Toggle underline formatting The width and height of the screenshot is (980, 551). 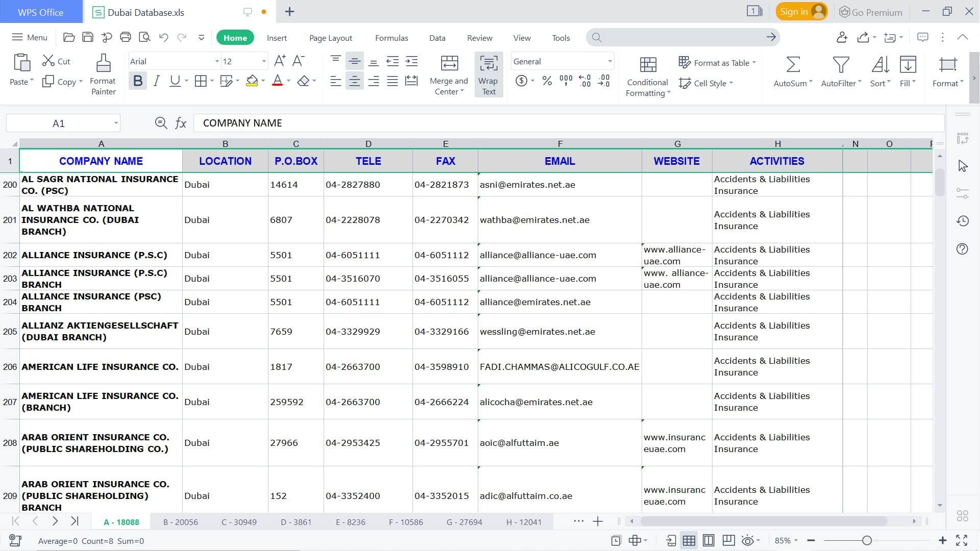click(x=175, y=80)
